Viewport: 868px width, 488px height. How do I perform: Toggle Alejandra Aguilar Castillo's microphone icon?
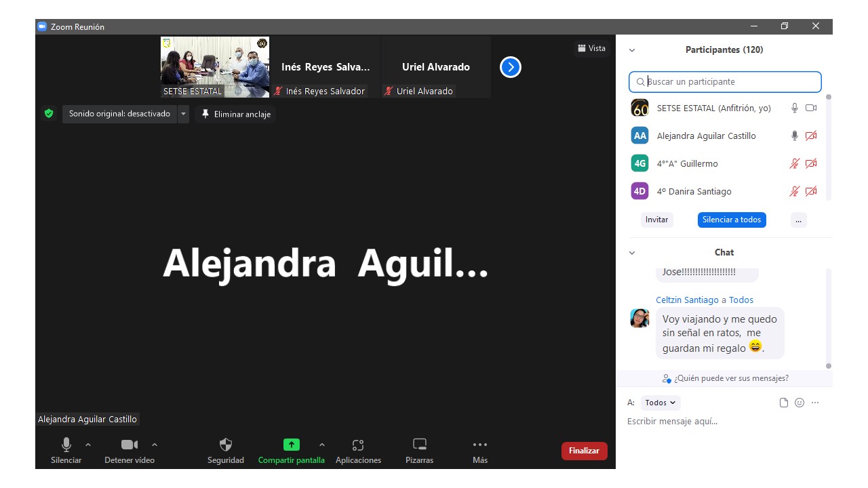point(795,136)
